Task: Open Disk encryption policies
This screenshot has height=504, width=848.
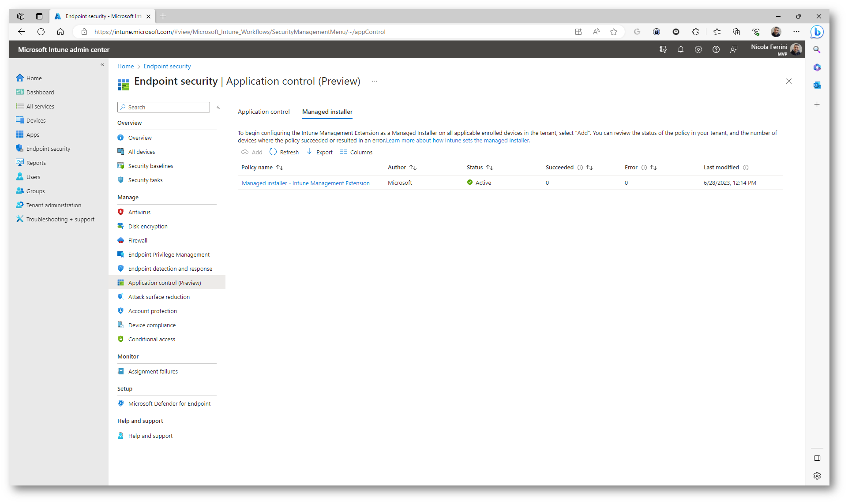Action: click(x=147, y=226)
